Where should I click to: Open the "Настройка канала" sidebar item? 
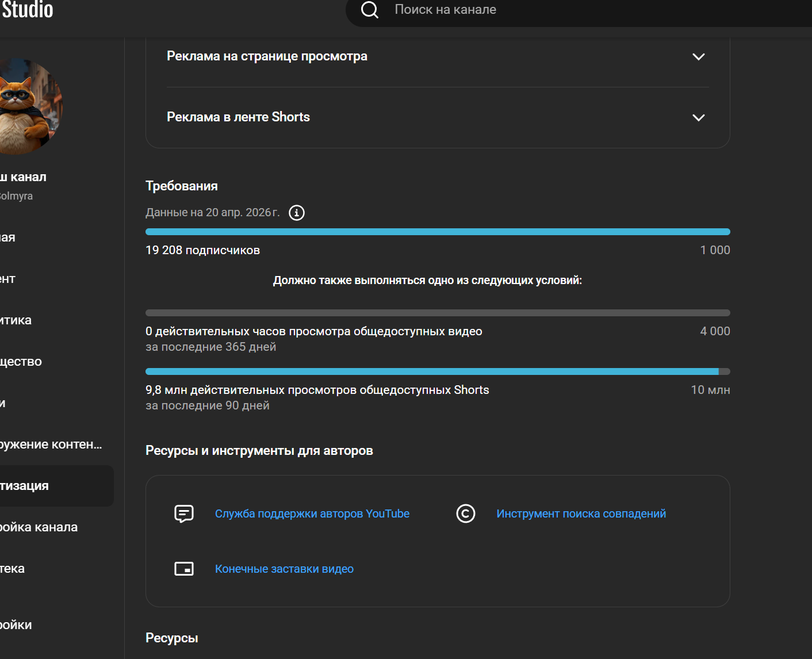coord(39,527)
